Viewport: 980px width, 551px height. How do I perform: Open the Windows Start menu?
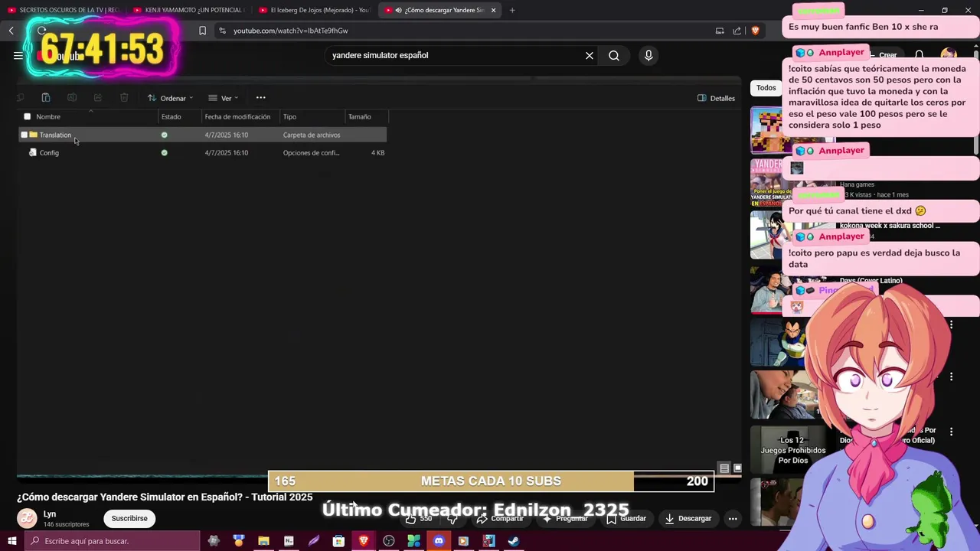[x=11, y=541]
